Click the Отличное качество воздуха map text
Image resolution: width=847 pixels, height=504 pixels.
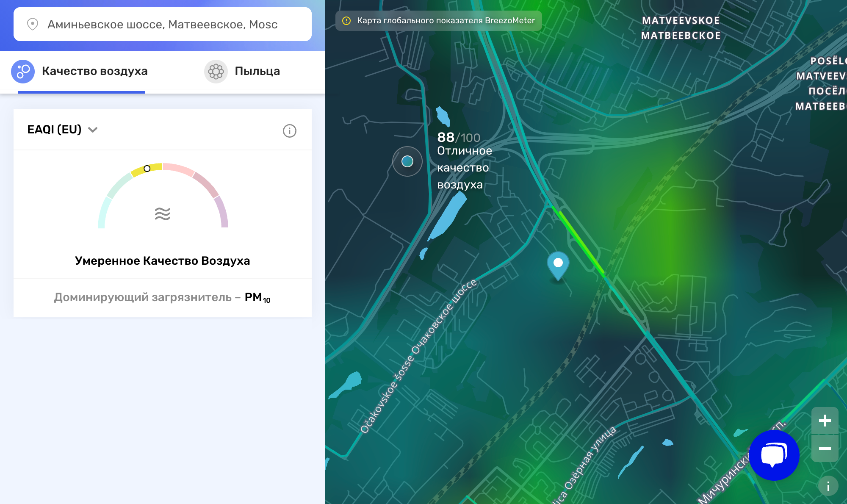click(465, 168)
